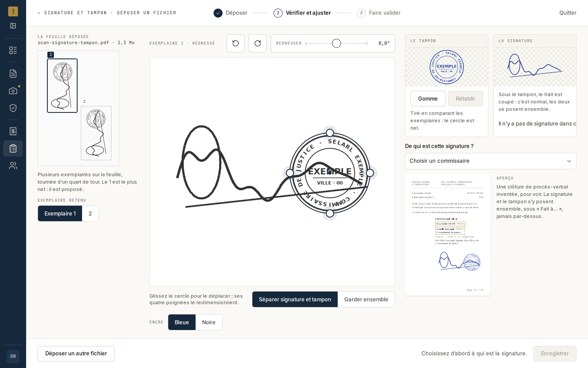This screenshot has height=368, width=588.
Task: Click the bottom handle of the stamp circle
Action: [x=330, y=213]
